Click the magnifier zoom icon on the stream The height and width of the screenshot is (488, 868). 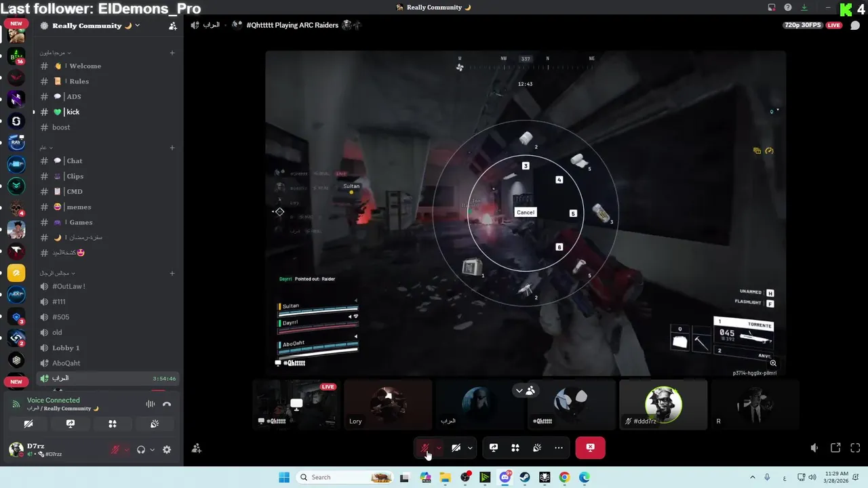773,363
